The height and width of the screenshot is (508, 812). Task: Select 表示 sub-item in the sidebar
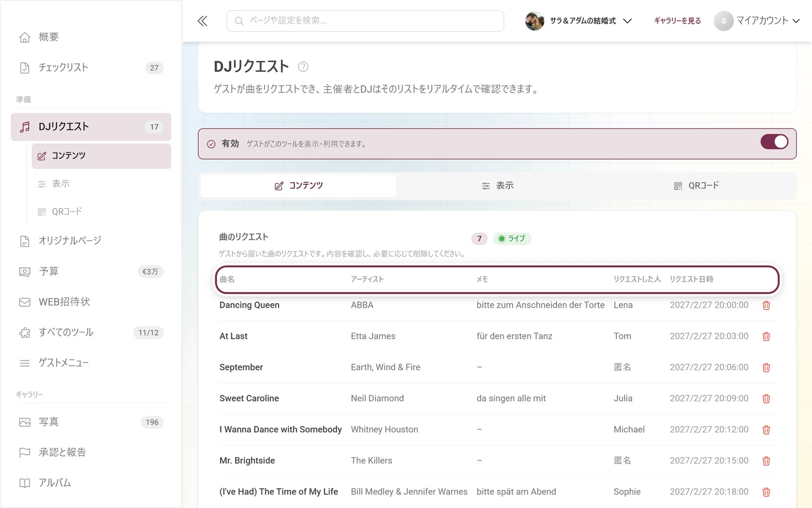[101, 184]
